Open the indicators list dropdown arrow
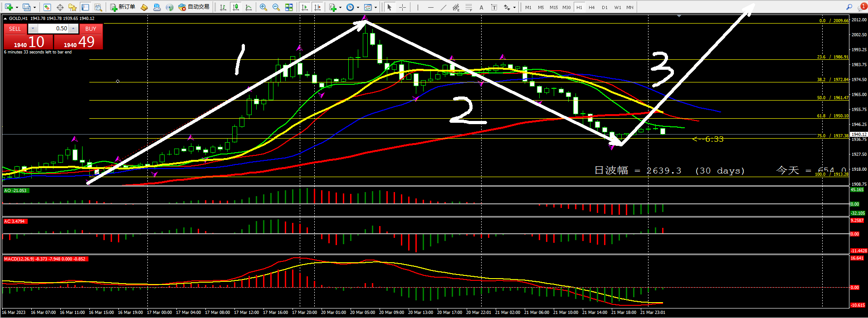868x318 pixels. [340, 7]
